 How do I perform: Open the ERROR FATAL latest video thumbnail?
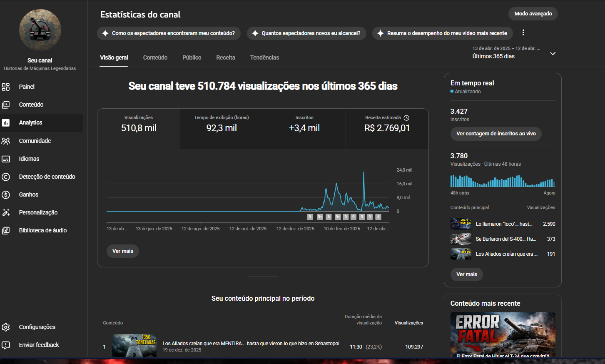(x=503, y=334)
